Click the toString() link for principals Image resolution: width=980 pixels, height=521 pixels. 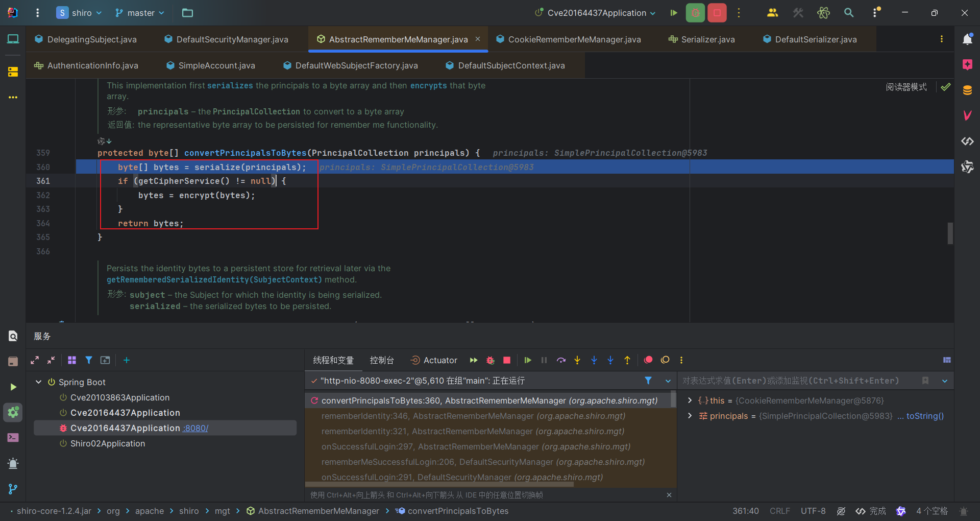(925, 416)
